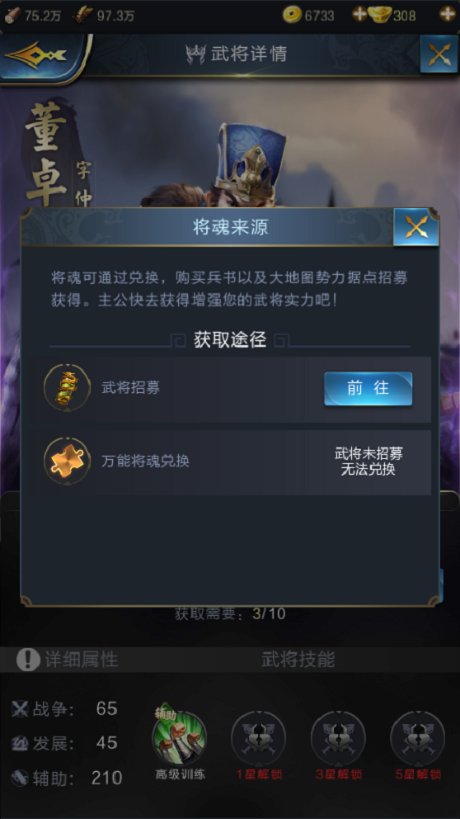
Task: Tap the gold ingot currency icon
Action: pyautogui.click(x=380, y=15)
